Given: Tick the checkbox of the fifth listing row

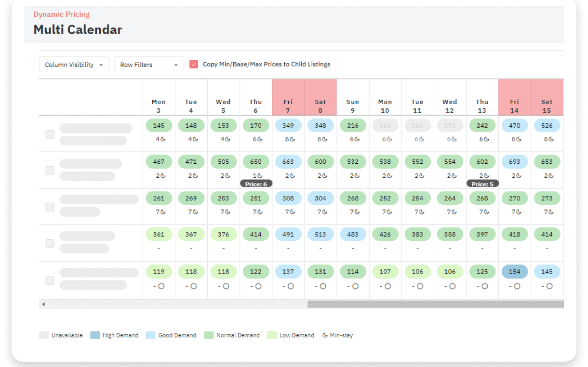Looking at the screenshot, I should [x=50, y=280].
